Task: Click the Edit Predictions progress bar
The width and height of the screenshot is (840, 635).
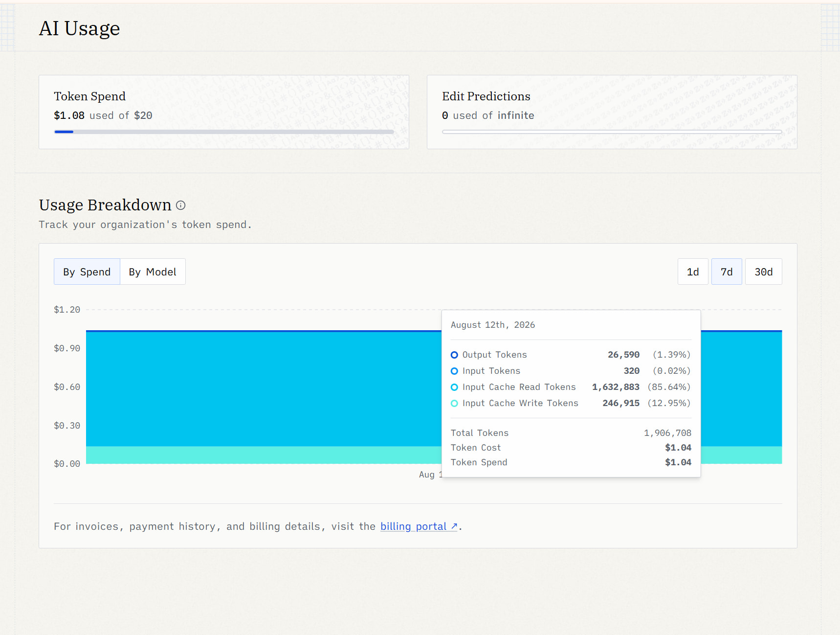Action: [612, 132]
